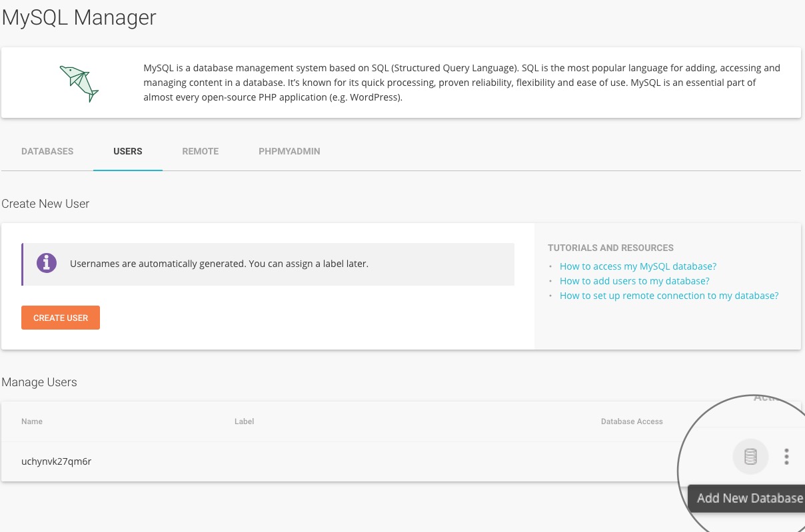This screenshot has height=532, width=805.
Task: Open 'How to access my MySQL database?' link
Action: 638,266
